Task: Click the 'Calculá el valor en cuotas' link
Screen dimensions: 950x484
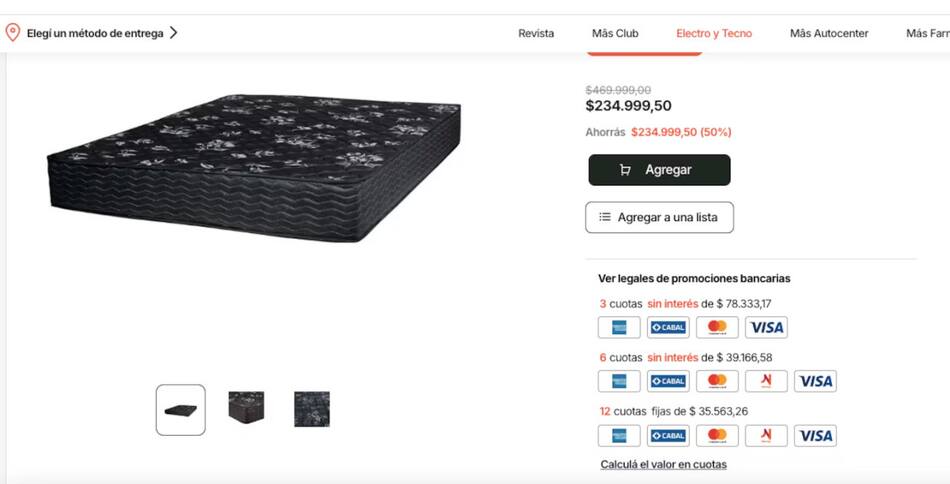Action: click(x=663, y=464)
